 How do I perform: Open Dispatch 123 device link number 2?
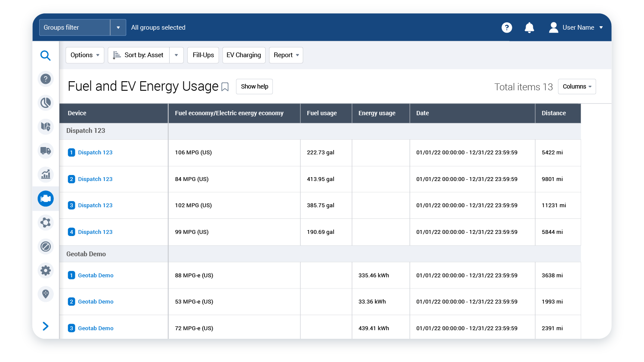tap(95, 179)
